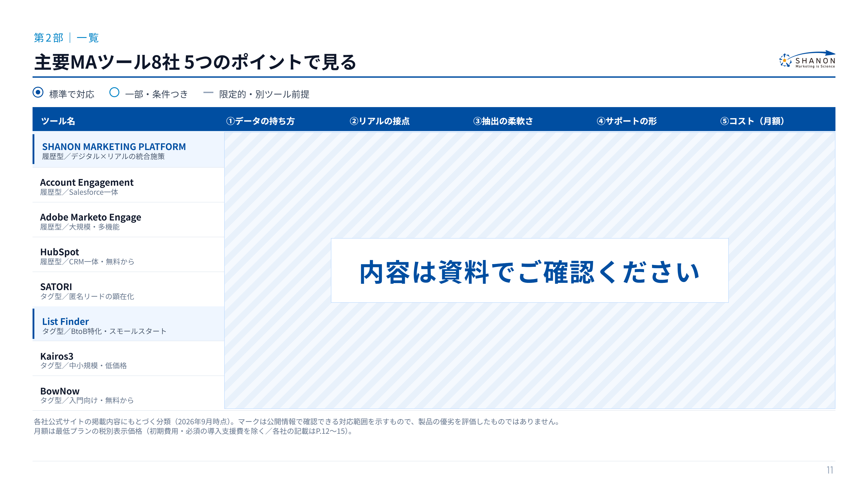This screenshot has height=488, width=868.
Task: Click the ②リアルの接点 column header
Action: point(380,121)
